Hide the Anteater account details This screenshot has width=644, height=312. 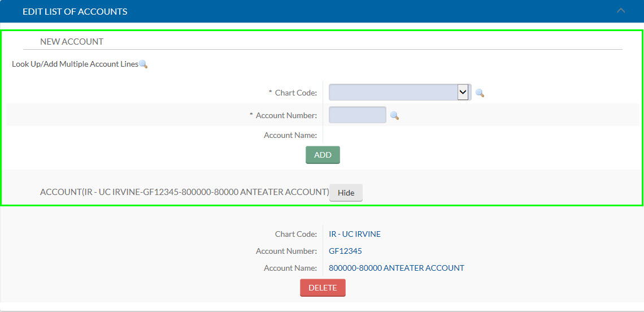click(x=346, y=193)
